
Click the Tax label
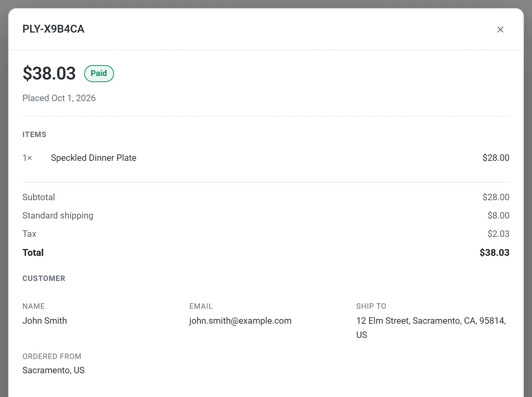tap(29, 234)
